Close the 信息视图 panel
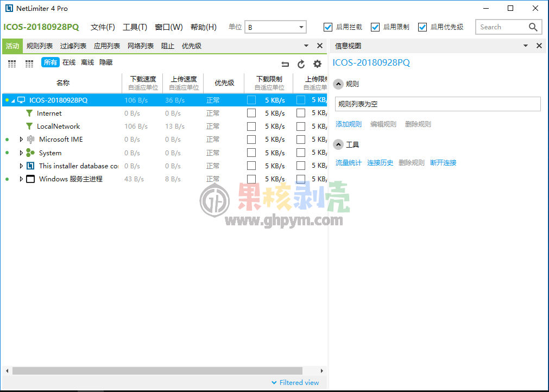Image resolution: width=549 pixels, height=392 pixels. [x=539, y=46]
